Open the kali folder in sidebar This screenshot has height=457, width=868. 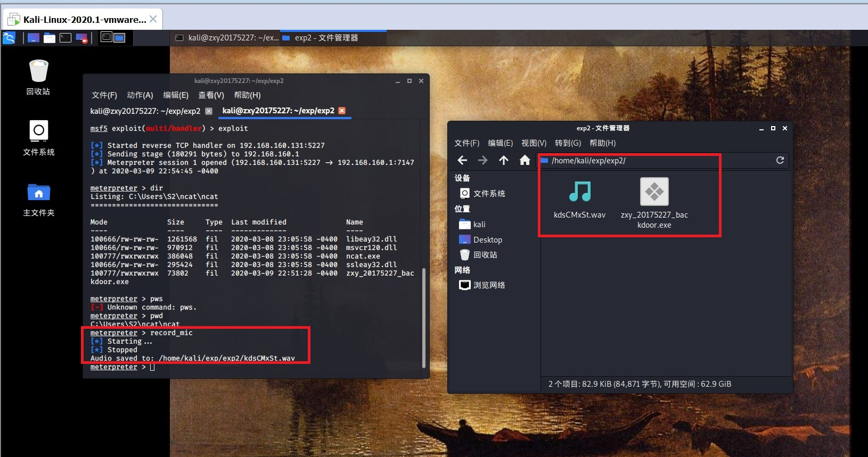[x=472, y=224]
